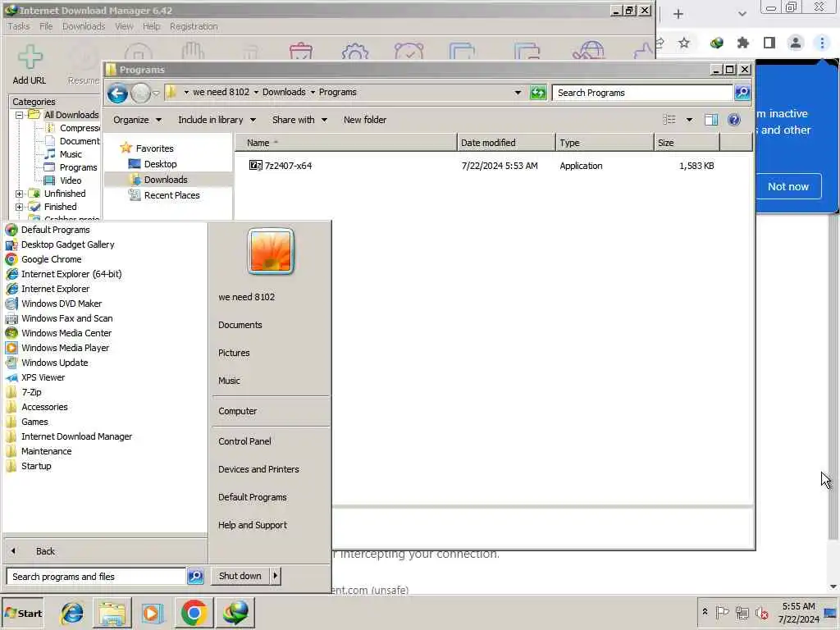Click the Start button
Viewport: 840px width, 630px height.
pos(22,613)
